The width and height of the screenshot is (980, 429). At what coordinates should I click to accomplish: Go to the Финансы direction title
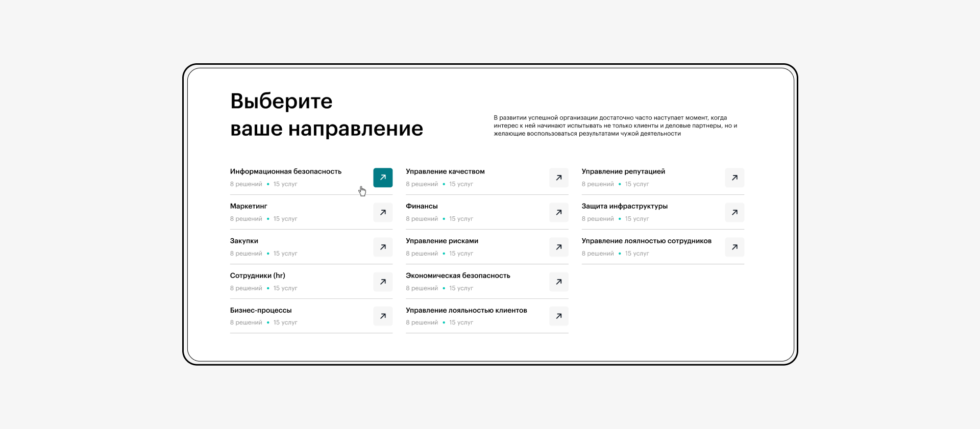422,206
